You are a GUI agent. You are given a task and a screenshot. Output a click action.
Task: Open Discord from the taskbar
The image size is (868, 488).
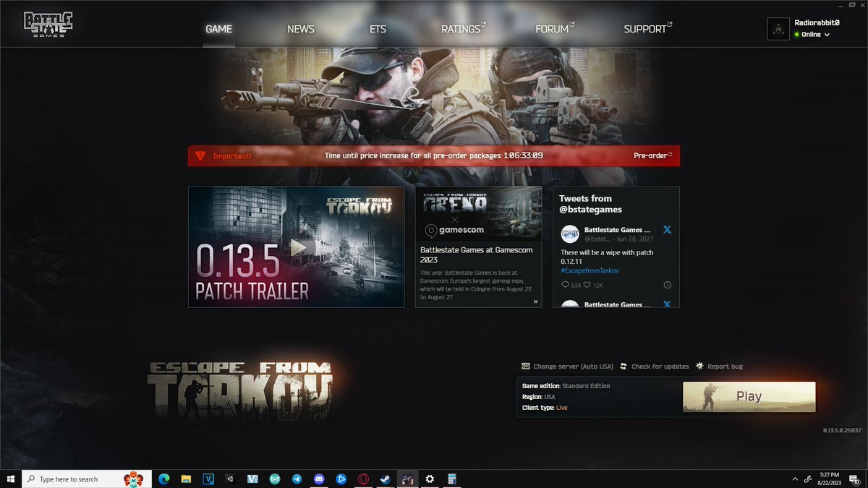click(319, 479)
